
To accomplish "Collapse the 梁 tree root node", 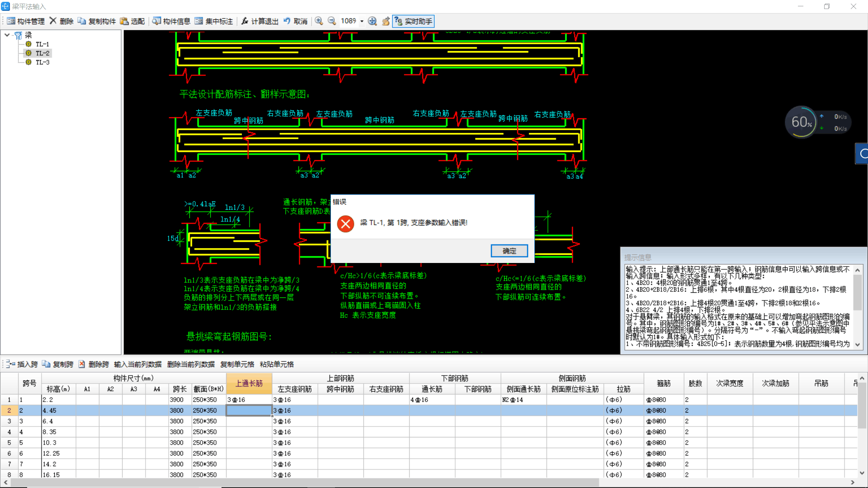I will (x=7, y=35).
